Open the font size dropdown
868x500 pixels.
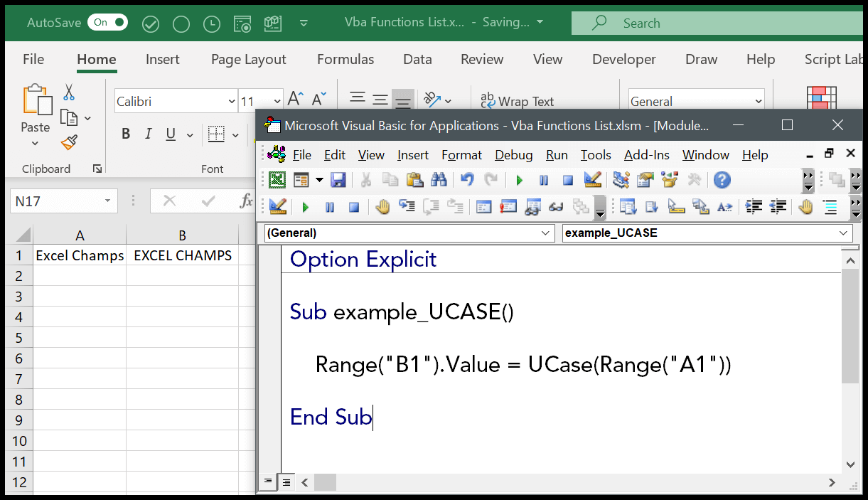277,101
